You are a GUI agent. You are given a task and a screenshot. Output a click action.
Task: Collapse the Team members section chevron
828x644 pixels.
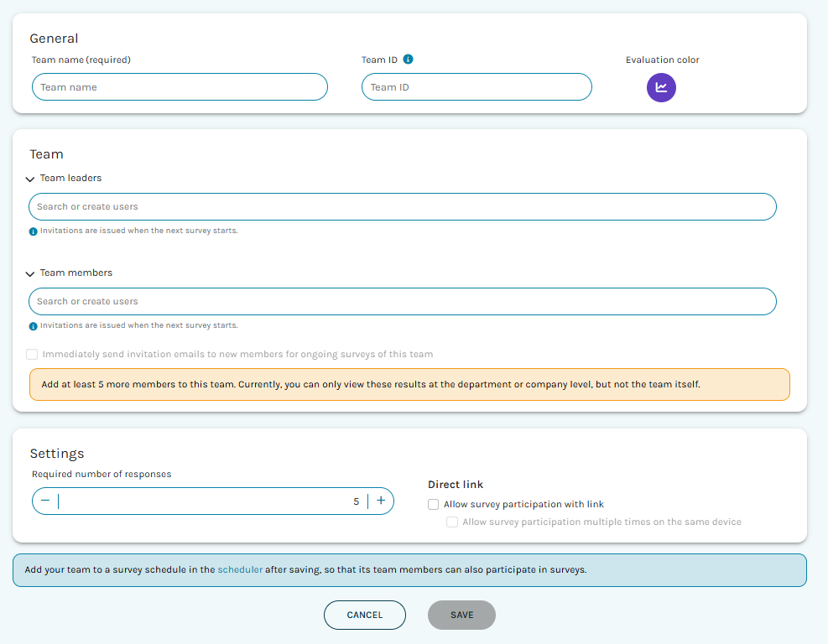click(30, 273)
